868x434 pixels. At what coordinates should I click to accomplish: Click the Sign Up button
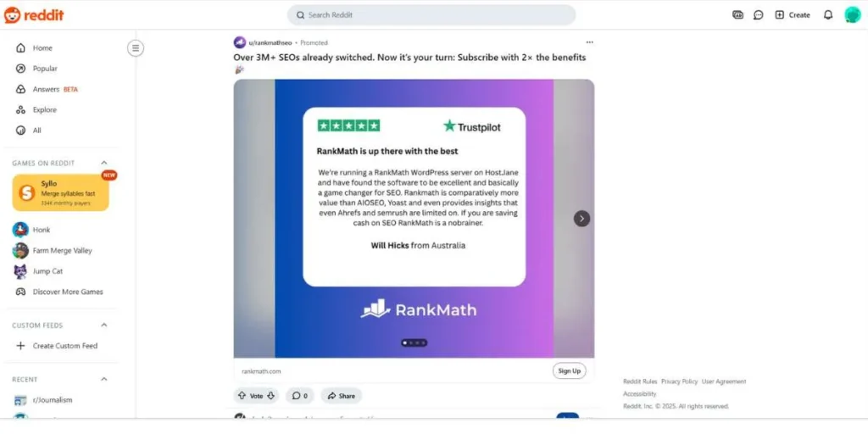click(x=569, y=371)
